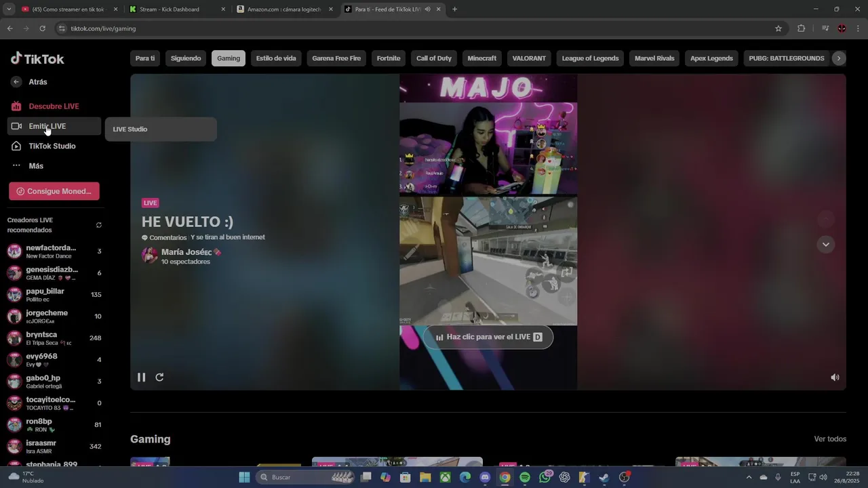The image size is (868, 488).
Task: Switch to Stream - Kick Dashboard tab
Action: click(178, 9)
